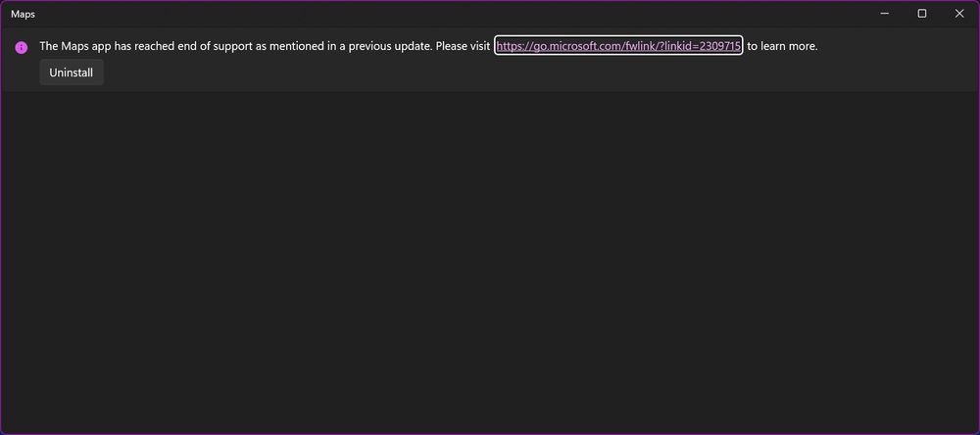980x435 pixels.
Task: Minimize the Maps window
Action: [884, 14]
